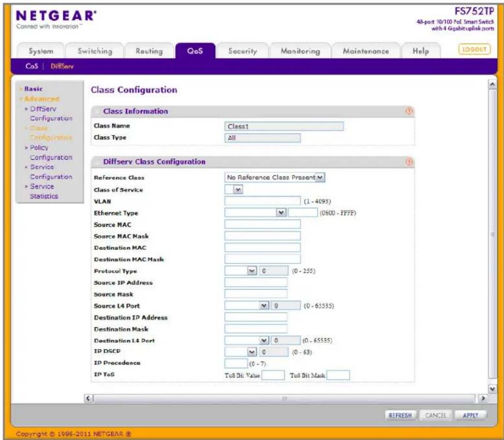Image resolution: width=504 pixels, height=440 pixels.
Task: Open Service Statistics in the sidebar
Action: pyautogui.click(x=44, y=191)
